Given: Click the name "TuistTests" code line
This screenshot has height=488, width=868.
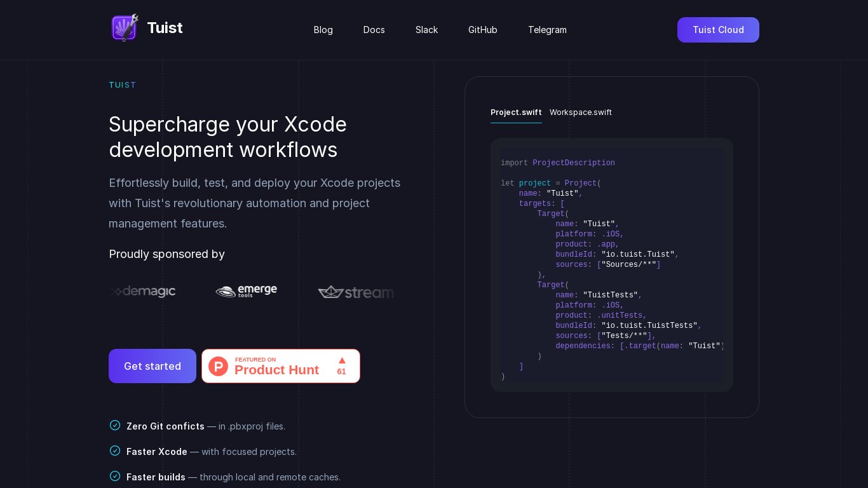Looking at the screenshot, I should pyautogui.click(x=599, y=295).
